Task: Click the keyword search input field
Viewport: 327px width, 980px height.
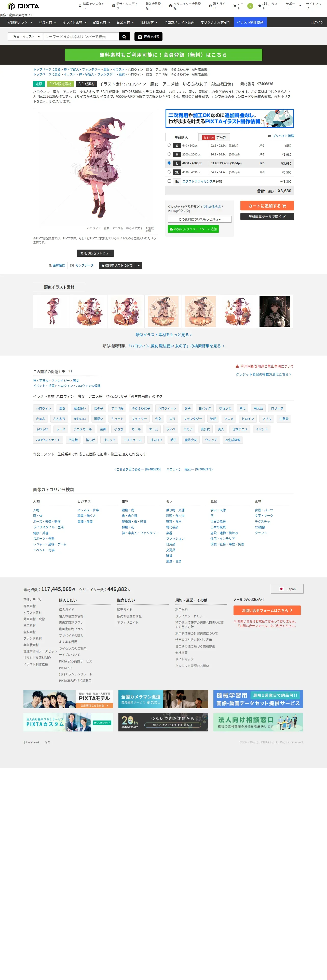Action: (81, 37)
